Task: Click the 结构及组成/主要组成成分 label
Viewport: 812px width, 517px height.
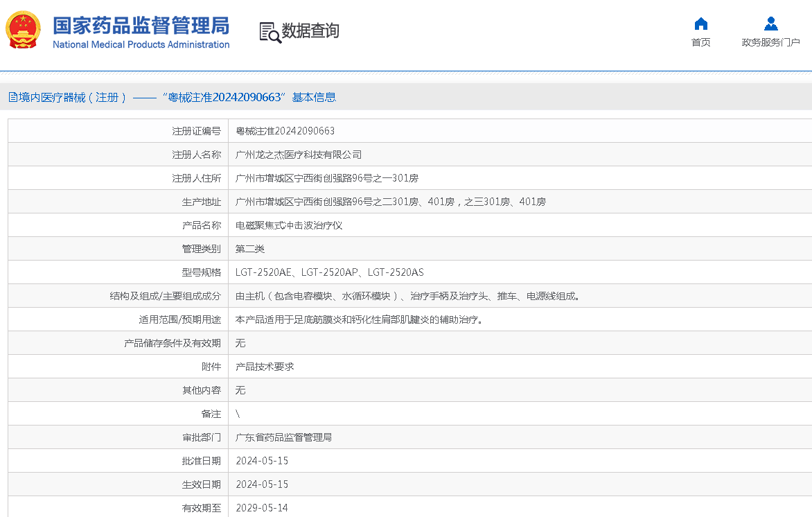Action: click(165, 296)
